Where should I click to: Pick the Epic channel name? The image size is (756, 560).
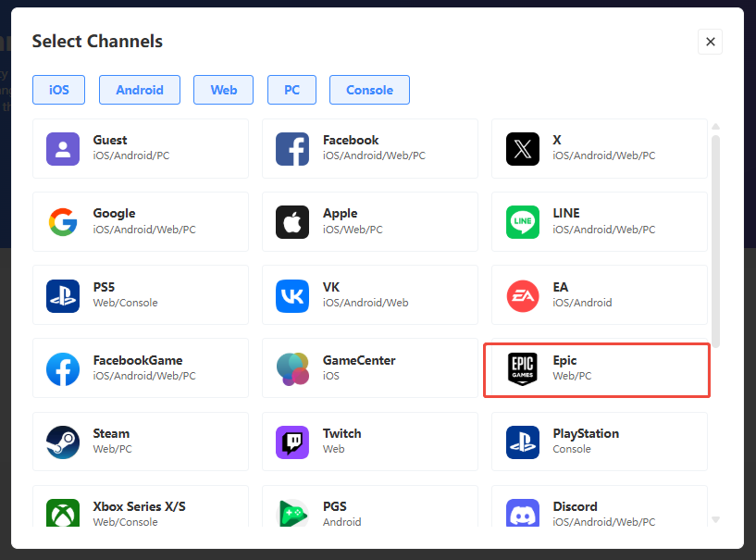(564, 361)
